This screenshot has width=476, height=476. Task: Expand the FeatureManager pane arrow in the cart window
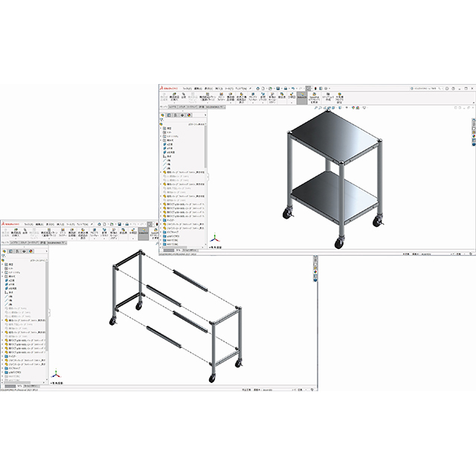coord(205,115)
